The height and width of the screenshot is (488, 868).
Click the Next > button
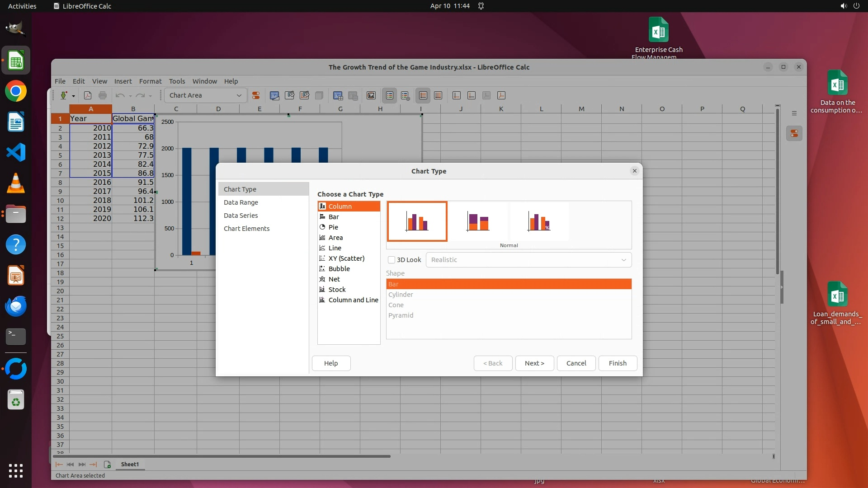click(534, 363)
